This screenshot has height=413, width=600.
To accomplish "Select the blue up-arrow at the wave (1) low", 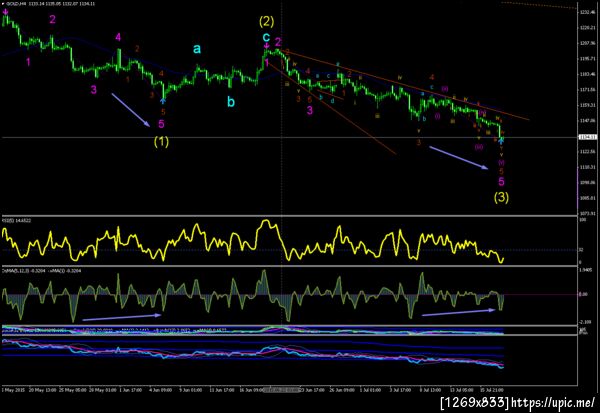I will click(163, 101).
